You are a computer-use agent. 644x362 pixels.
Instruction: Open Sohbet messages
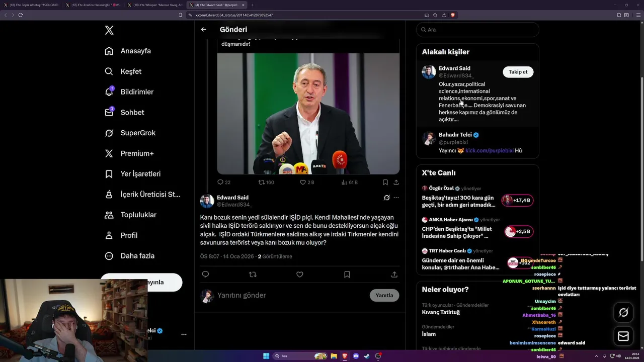pyautogui.click(x=125, y=113)
